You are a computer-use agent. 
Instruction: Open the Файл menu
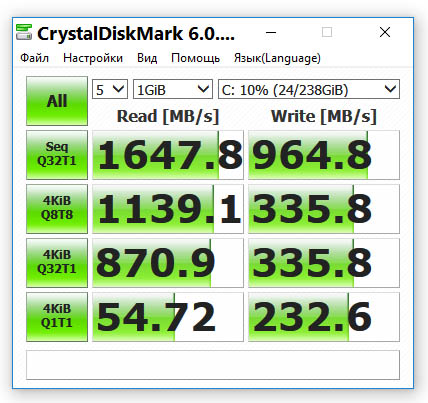coord(34,58)
